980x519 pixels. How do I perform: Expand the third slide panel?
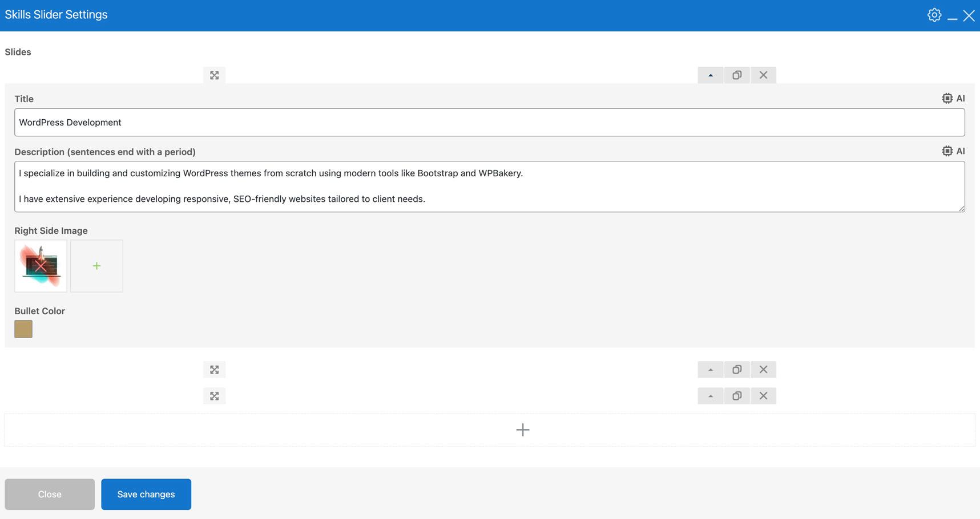point(711,396)
